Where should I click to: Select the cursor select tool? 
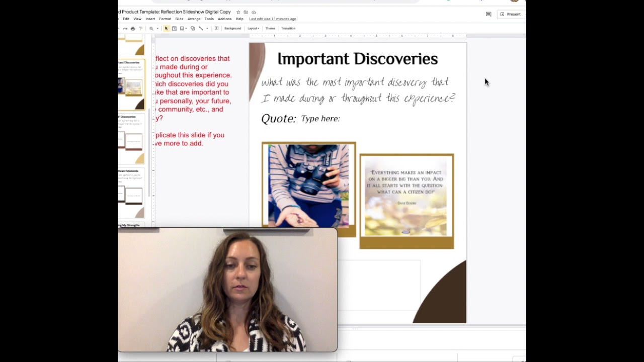click(x=166, y=29)
